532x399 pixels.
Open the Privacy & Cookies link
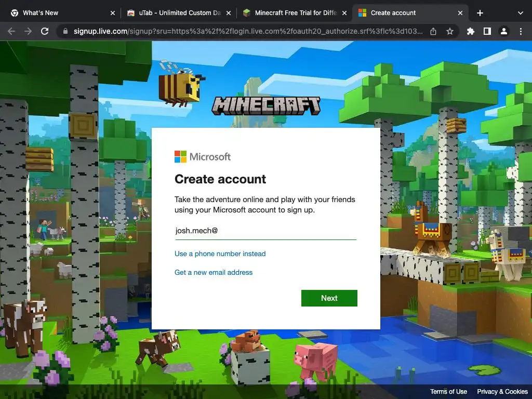click(x=502, y=392)
